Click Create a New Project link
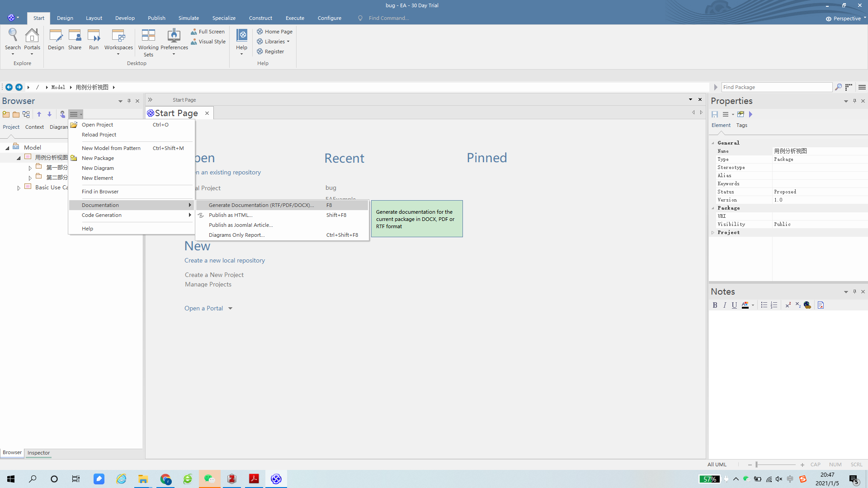This screenshot has width=868, height=488. (x=214, y=275)
